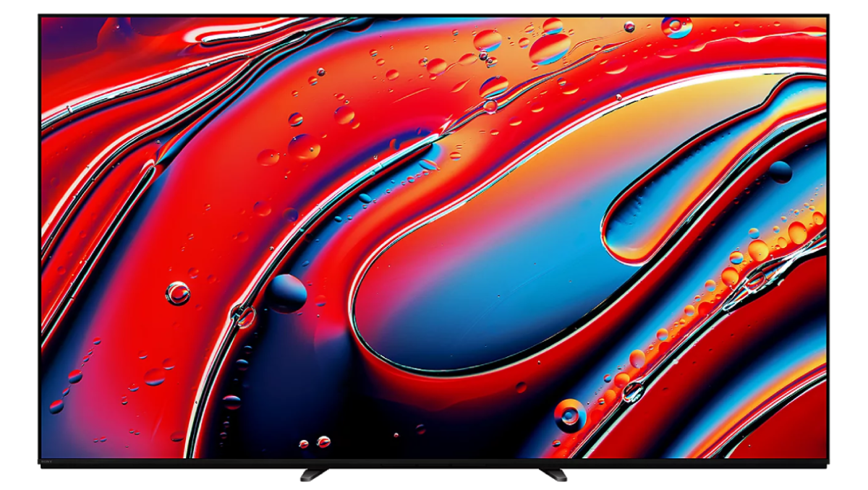Viewport: 868px width, 490px height.
Task: Click the SONY logo on the bezel
Action: pyautogui.click(x=48, y=461)
